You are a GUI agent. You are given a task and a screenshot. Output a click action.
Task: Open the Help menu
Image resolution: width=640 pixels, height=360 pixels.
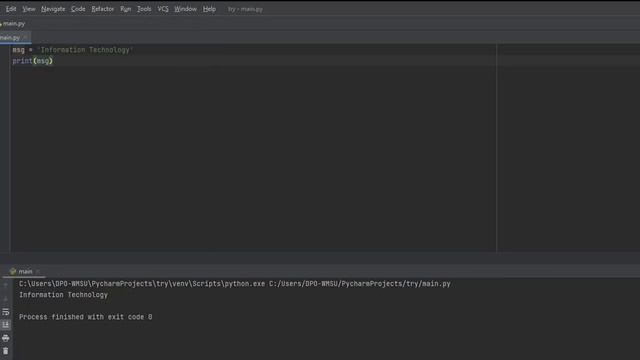click(209, 9)
